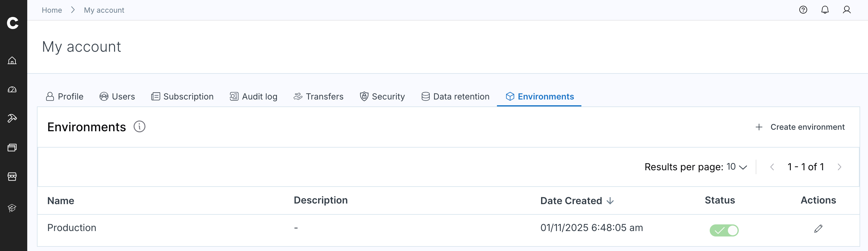The image size is (868, 251).
Task: Toggle the Production environment status switch
Action: click(724, 230)
